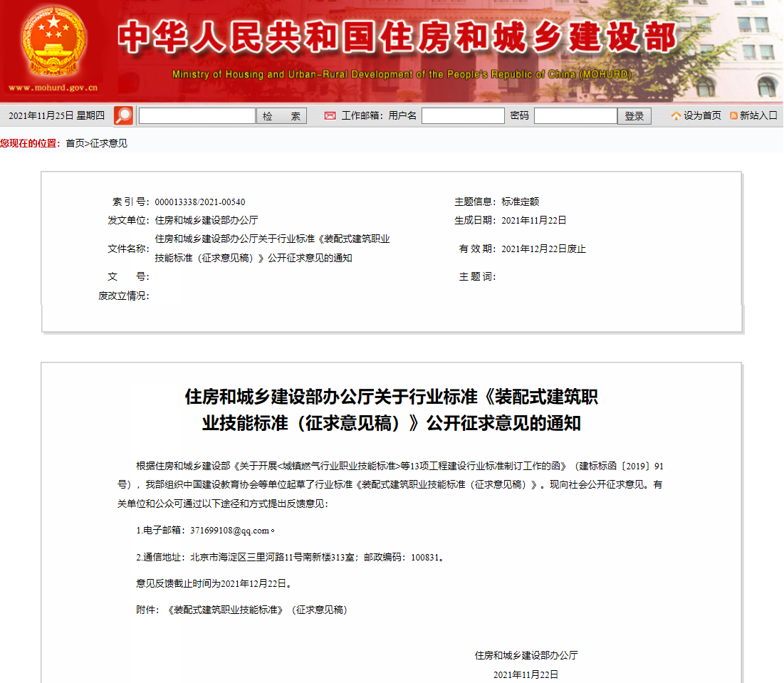This screenshot has height=683, width=784.
Task: Click the national emblem logo
Action: pyautogui.click(x=53, y=42)
